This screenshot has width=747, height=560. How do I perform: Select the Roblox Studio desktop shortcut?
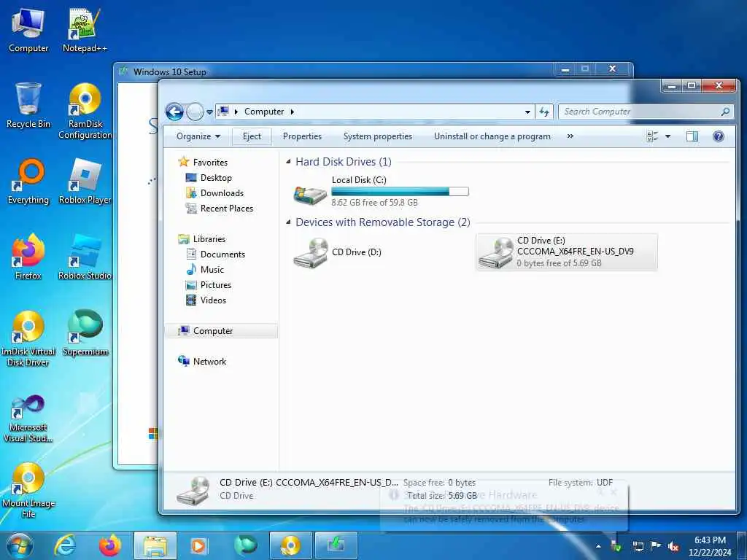(x=85, y=257)
